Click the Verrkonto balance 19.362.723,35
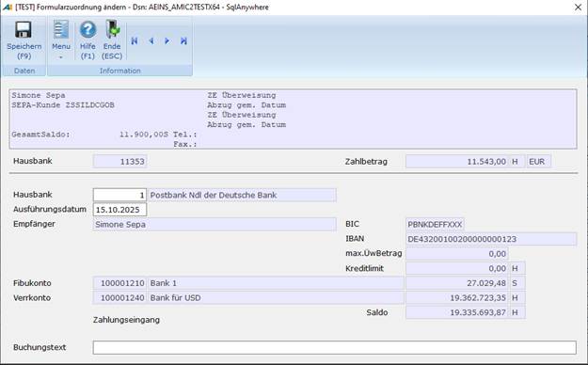Screen dimensions: 588x365 tap(456, 298)
